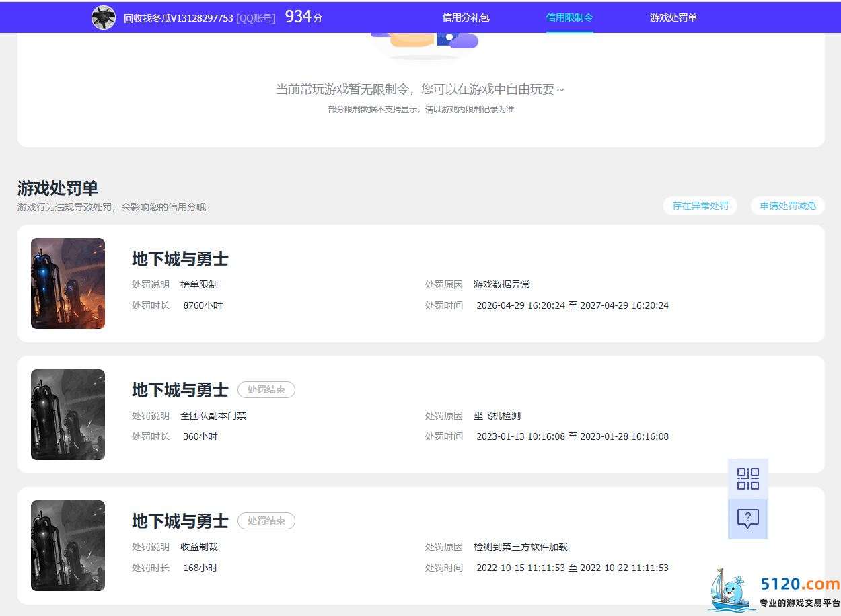The height and width of the screenshot is (616, 841).
Task: Click the user avatar in top bar
Action: pos(104,17)
